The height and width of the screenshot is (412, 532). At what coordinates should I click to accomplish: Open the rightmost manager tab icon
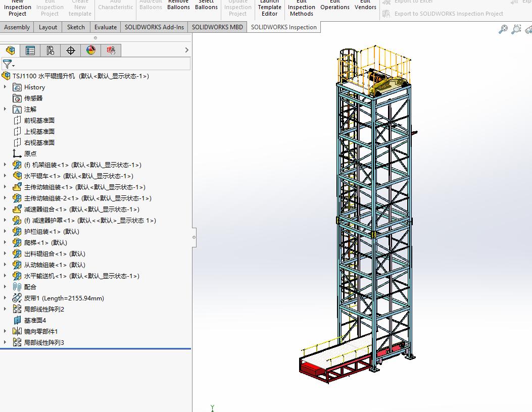point(111,50)
